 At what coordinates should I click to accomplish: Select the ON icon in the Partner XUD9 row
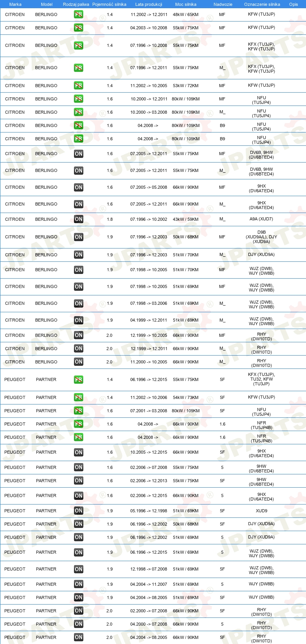tap(79, 511)
